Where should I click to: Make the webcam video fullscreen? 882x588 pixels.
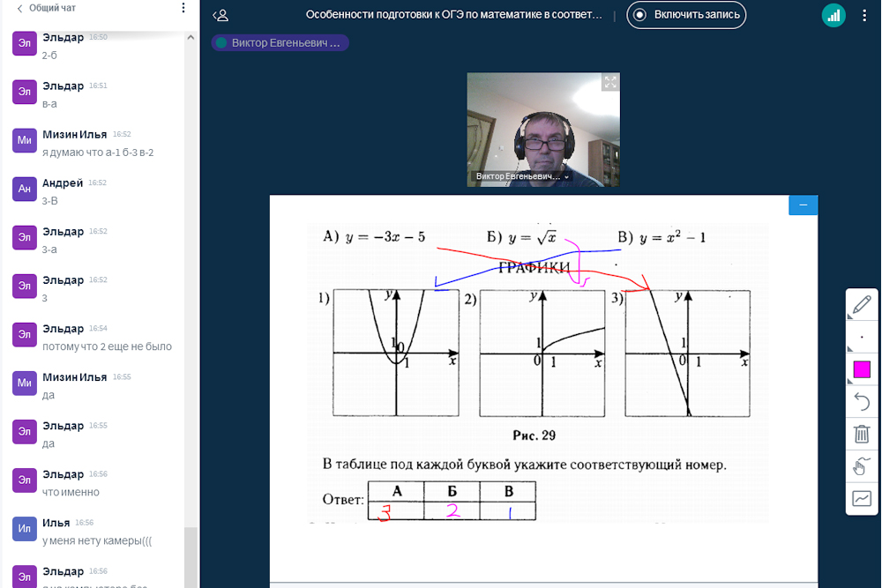point(609,82)
